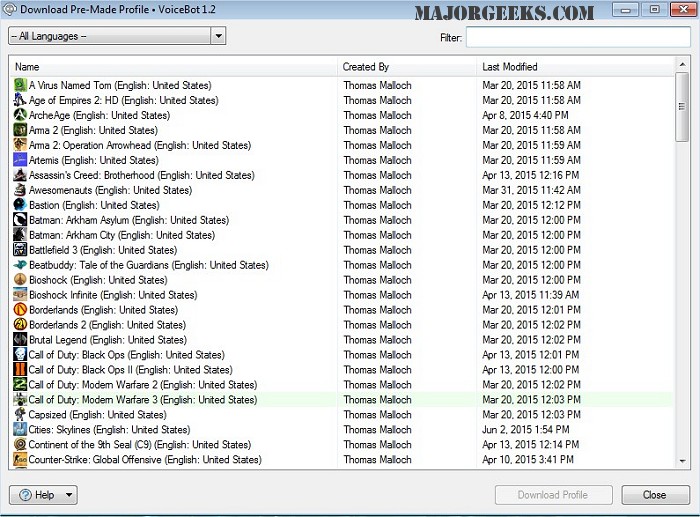Click the Artemis profile icon

(20, 160)
